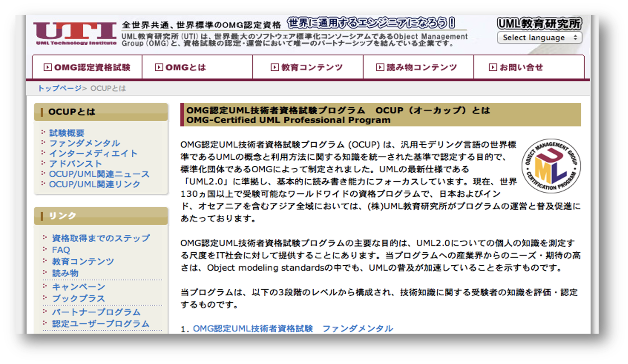This screenshot has height=364, width=628.
Task: Open the OMGとは nav tab
Action: (197, 67)
